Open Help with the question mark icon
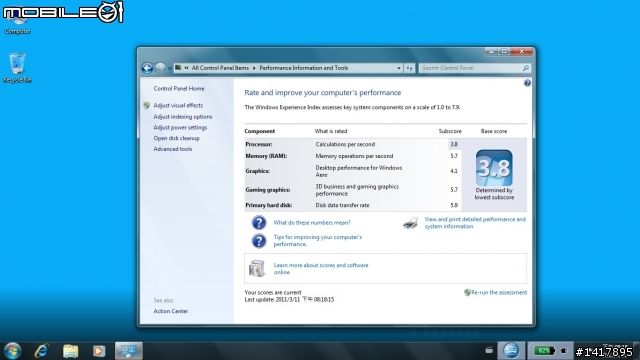Viewport: 640px width, 360px height. point(527,83)
